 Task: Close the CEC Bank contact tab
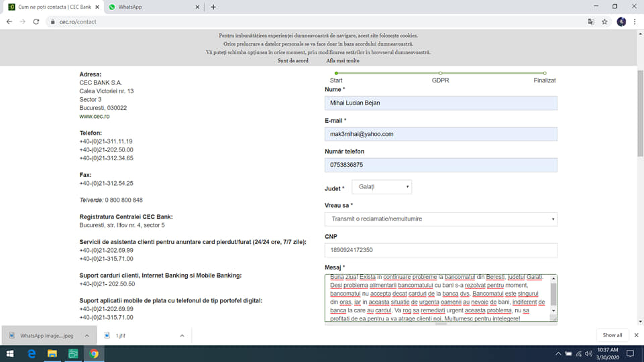[97, 7]
